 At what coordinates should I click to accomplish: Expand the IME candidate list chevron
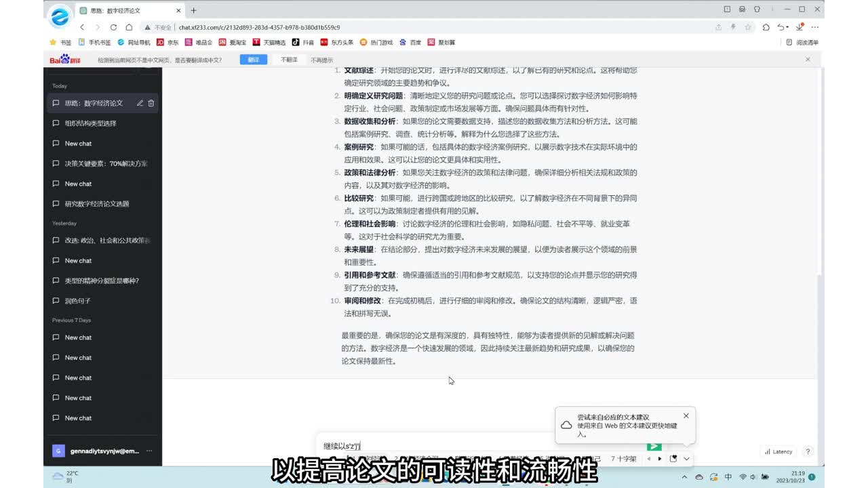[x=687, y=459]
